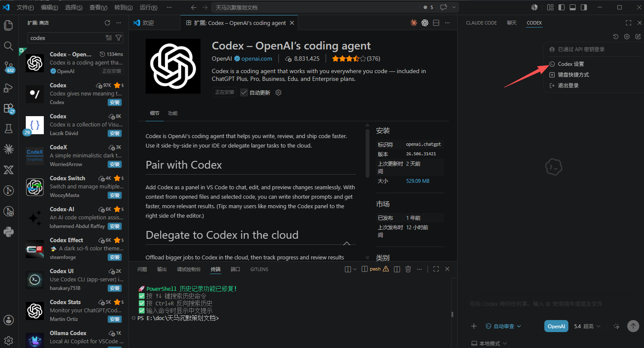Screen dimensions: 644x348
Task: Open extension settings gear beside auto update
Action: (x=278, y=92)
